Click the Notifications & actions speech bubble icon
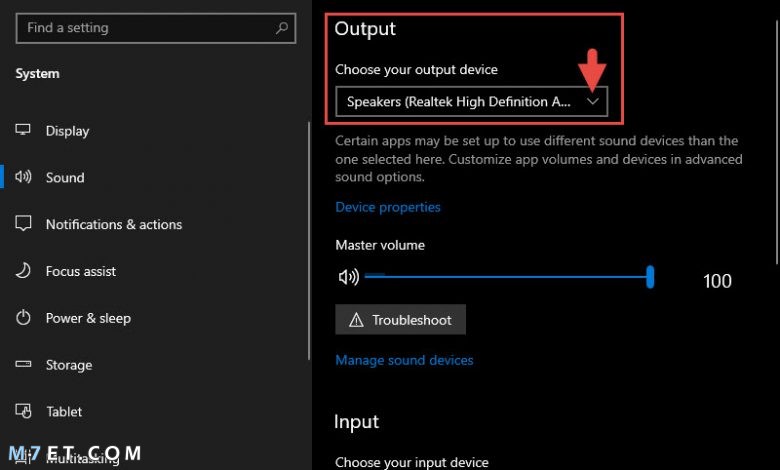Image resolution: width=780 pixels, height=470 pixels. tap(23, 223)
